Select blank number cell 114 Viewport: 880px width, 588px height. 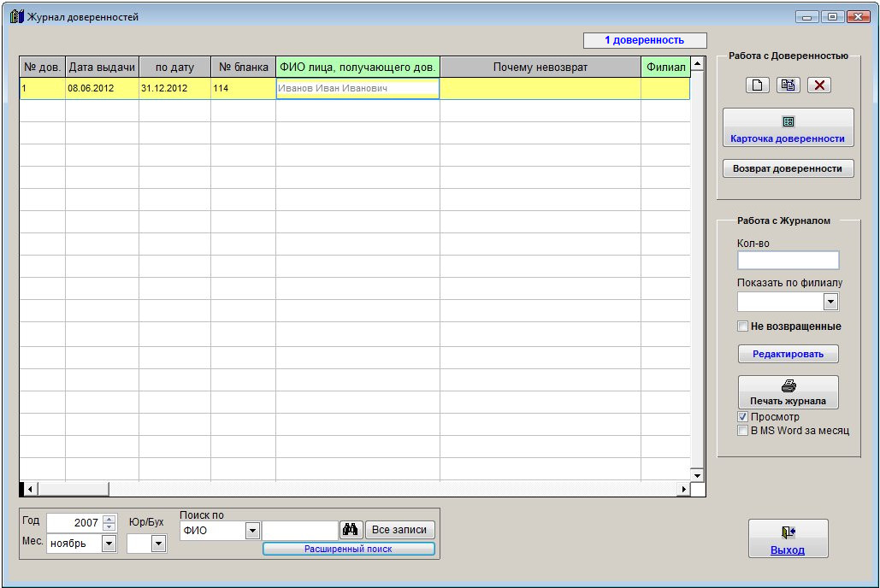tap(244, 89)
